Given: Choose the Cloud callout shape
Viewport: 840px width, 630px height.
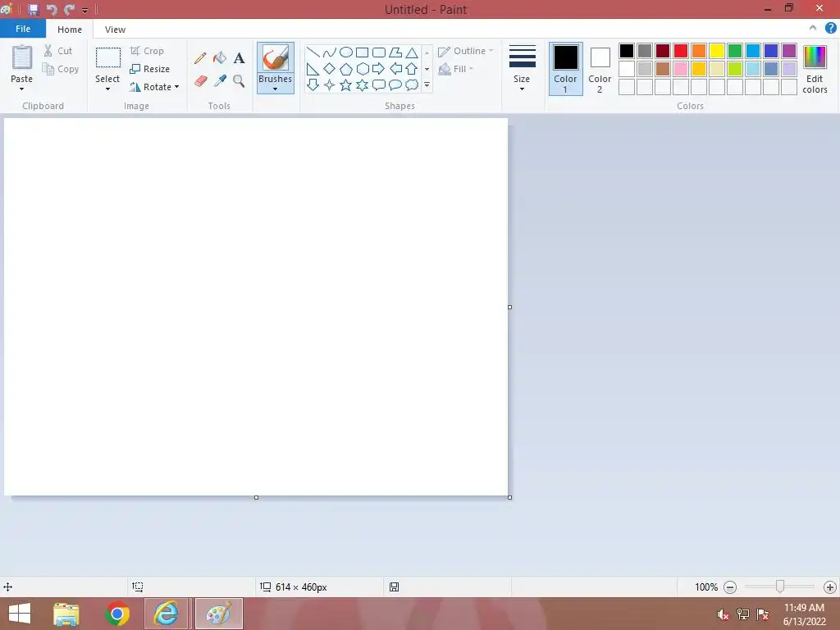Looking at the screenshot, I should (x=412, y=84).
